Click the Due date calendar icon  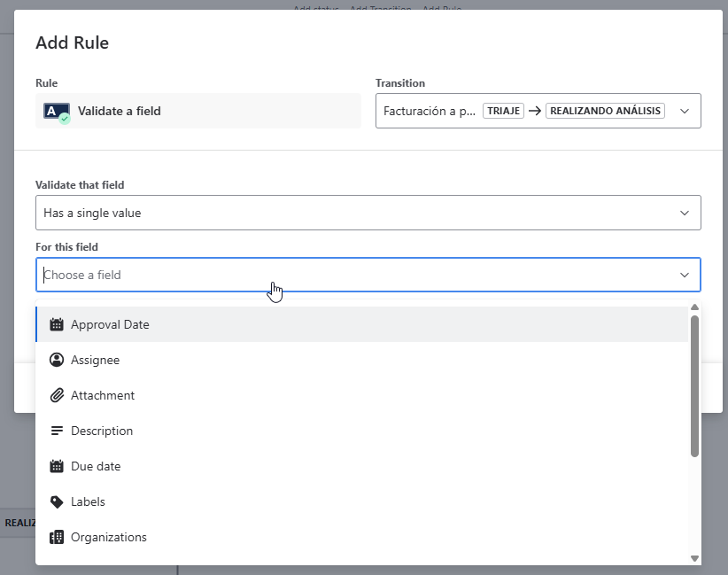click(x=57, y=466)
